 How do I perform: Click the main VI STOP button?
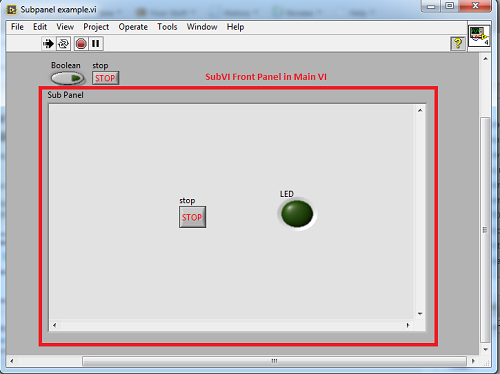pos(105,78)
